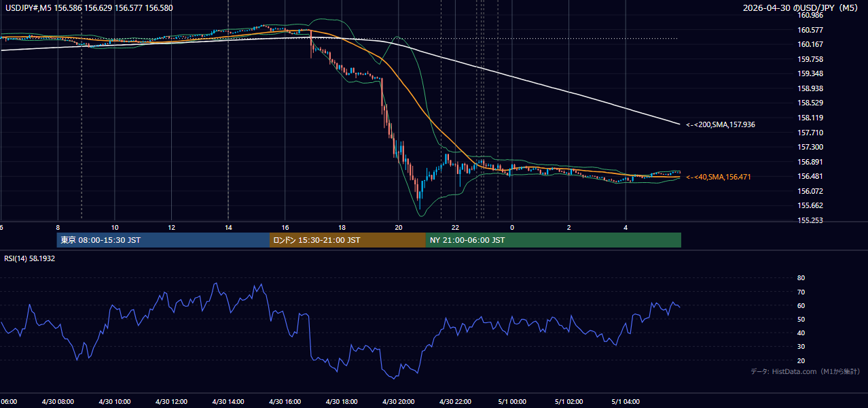Click price scale value 158.938
Viewport: 868px width, 408px height.
click(x=810, y=88)
